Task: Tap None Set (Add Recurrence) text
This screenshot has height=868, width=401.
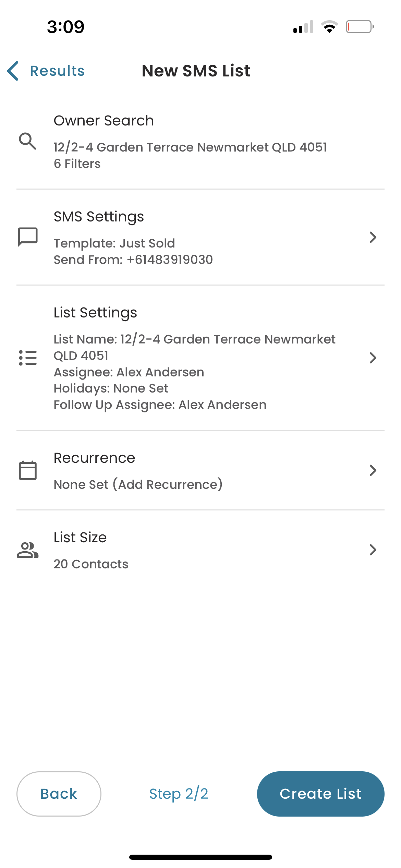Action: coord(138,484)
